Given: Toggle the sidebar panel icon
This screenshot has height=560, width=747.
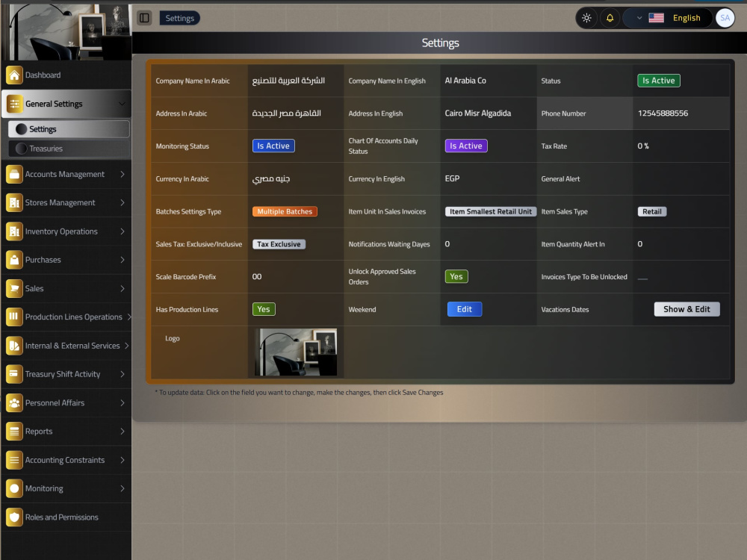Looking at the screenshot, I should [144, 18].
